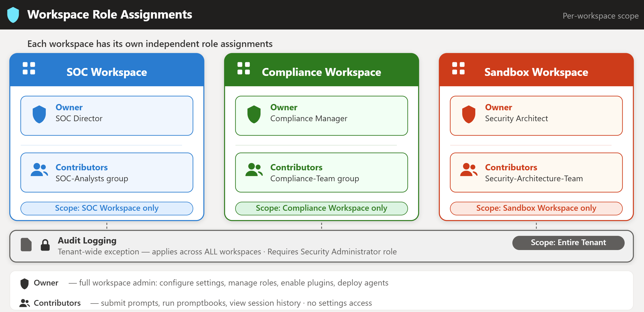The image size is (644, 312).
Task: Click the SOC Workspace grid icon
Action: 29,68
